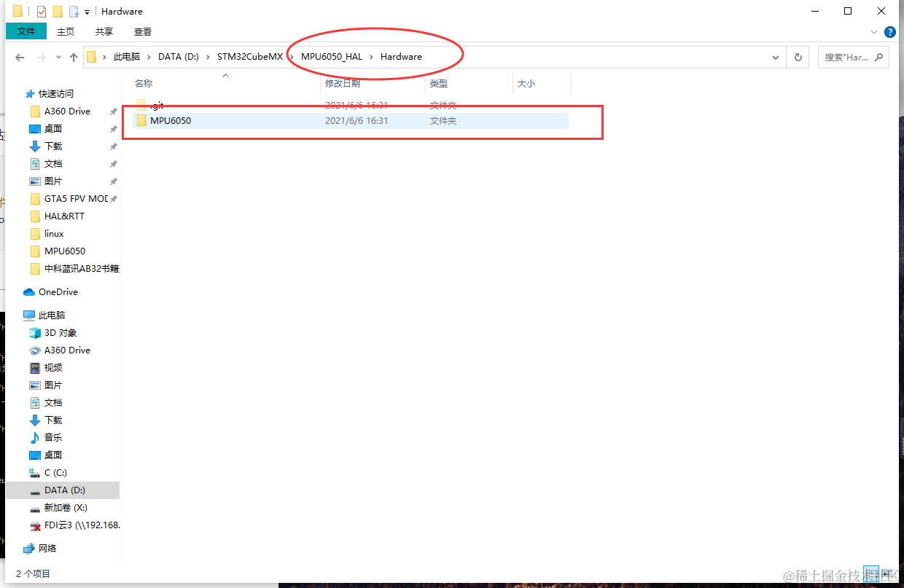Viewport: 904px width, 588px height.
Task: Click the MPU6050 folder icon in list
Action: coord(141,121)
